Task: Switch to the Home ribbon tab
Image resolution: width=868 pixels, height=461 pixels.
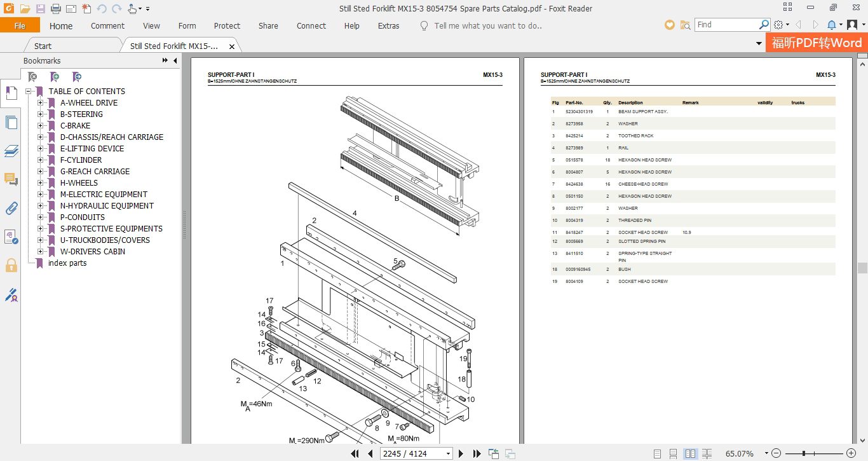Action: [61, 25]
